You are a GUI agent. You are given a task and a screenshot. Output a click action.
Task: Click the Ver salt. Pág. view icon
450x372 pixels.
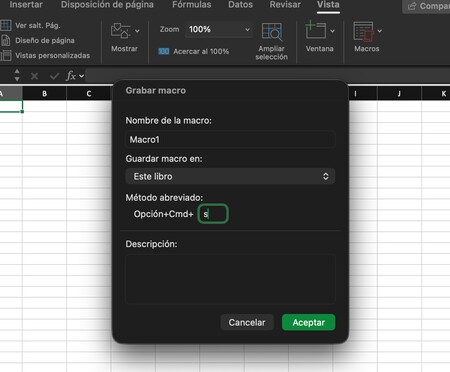pyautogui.click(x=6, y=25)
